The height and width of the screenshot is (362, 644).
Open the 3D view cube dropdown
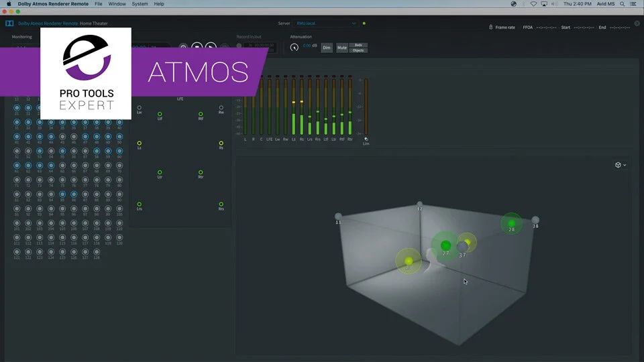pos(620,165)
